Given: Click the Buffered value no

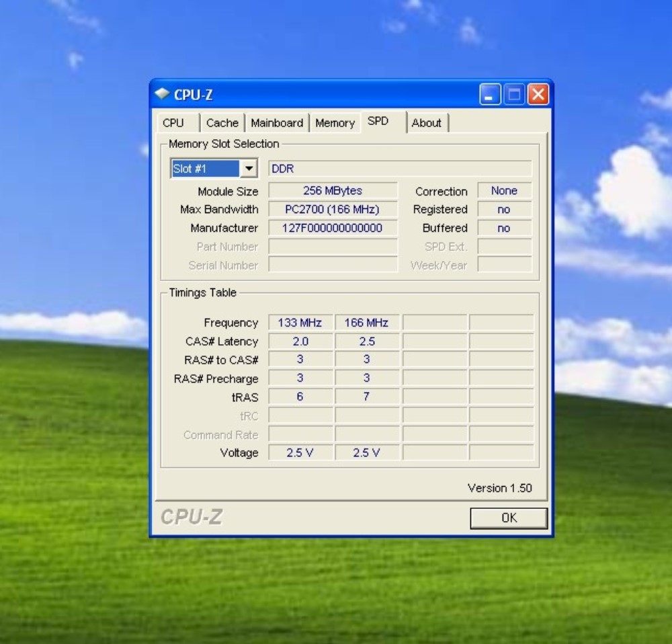Looking at the screenshot, I should click(505, 228).
